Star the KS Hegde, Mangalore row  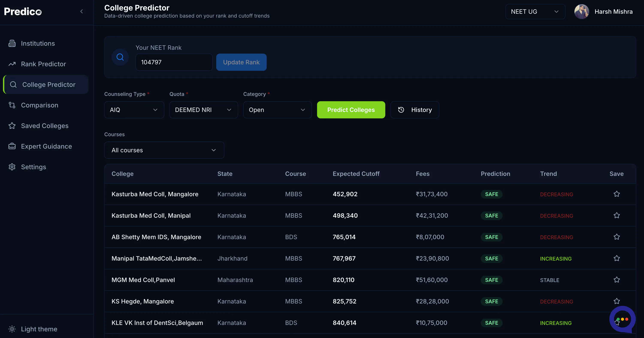pos(617,301)
